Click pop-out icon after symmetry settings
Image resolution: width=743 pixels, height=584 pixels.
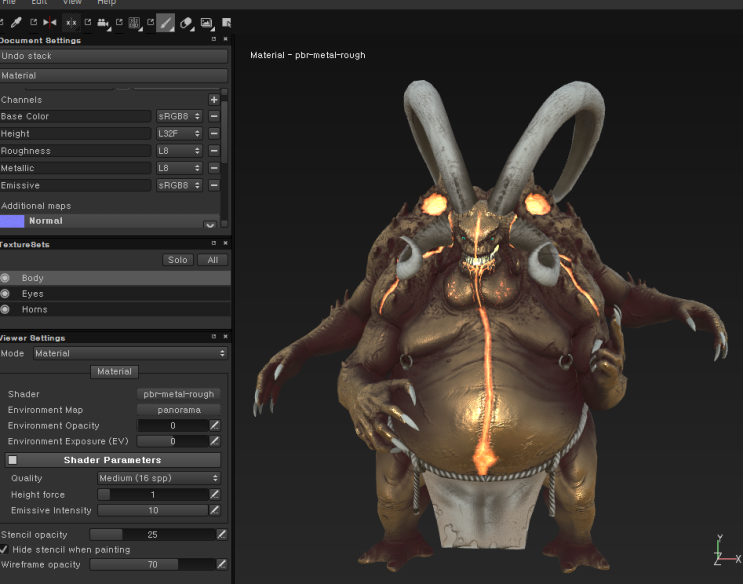click(88, 22)
